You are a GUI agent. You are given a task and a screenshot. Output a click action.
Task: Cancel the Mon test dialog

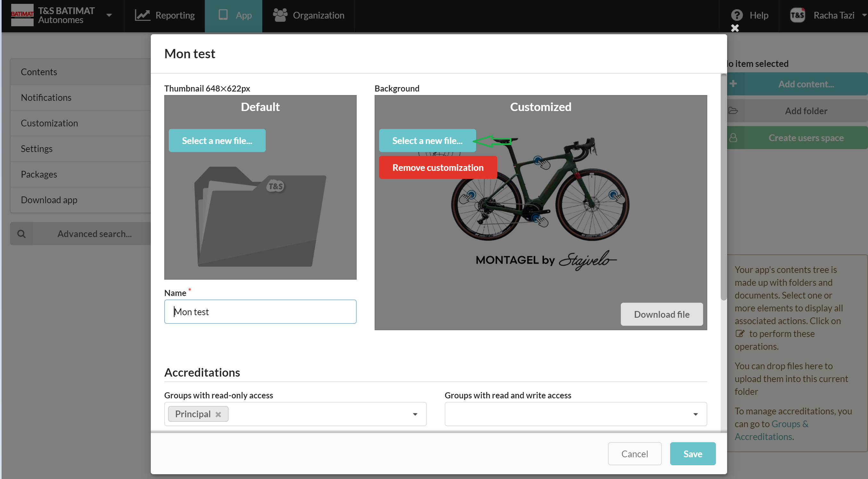[x=635, y=454]
